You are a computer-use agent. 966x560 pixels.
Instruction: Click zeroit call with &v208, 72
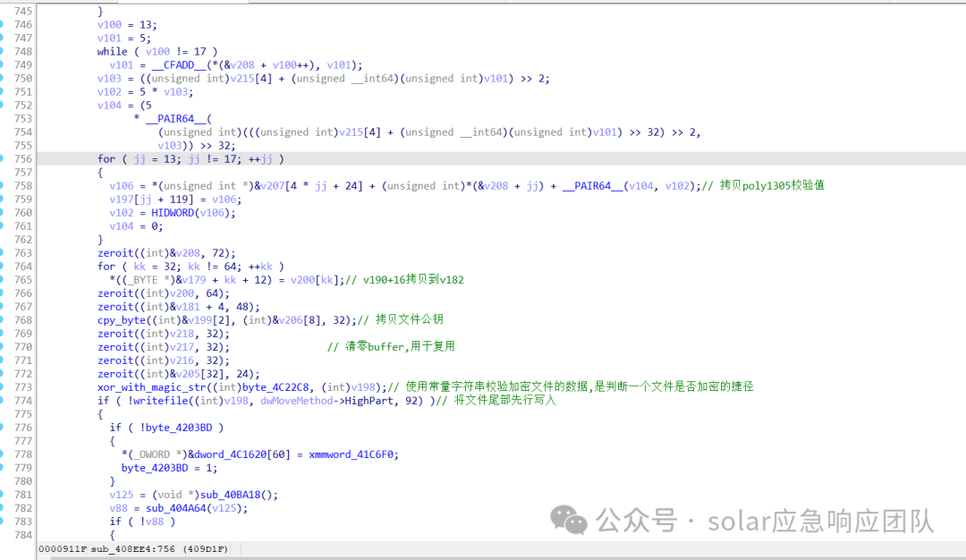point(166,252)
